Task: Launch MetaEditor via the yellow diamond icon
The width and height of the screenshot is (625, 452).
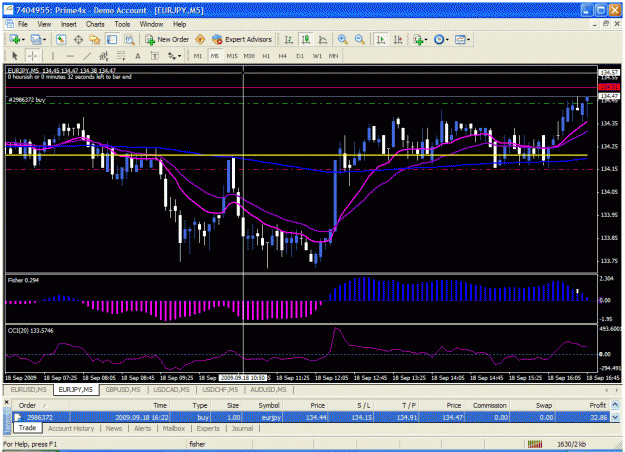Action: pyautogui.click(x=200, y=39)
